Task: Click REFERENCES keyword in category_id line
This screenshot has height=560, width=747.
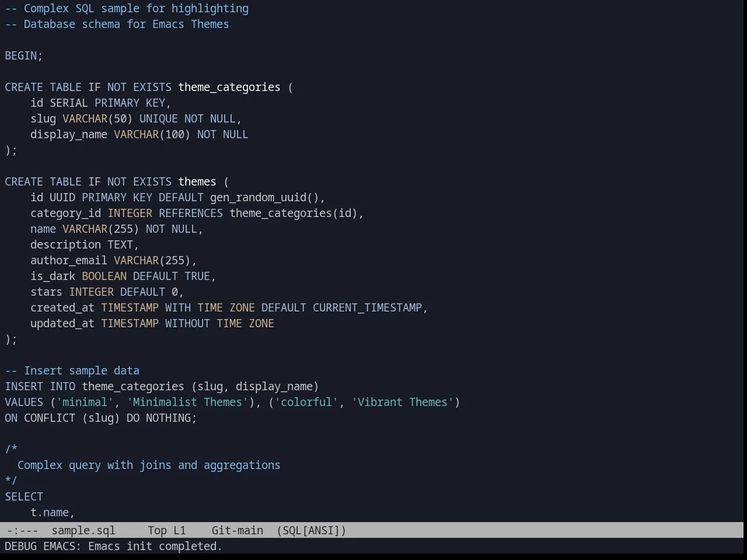Action: pos(191,213)
